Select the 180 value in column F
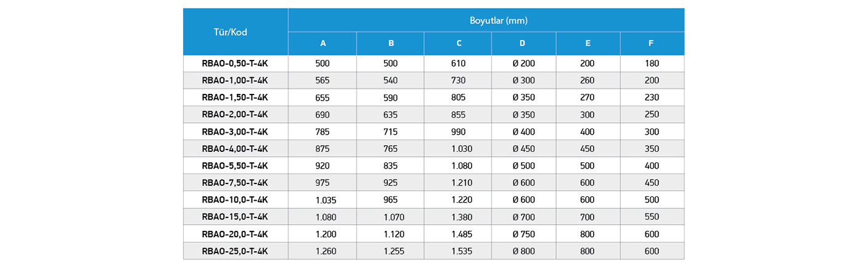The image size is (868, 268). pos(652,64)
